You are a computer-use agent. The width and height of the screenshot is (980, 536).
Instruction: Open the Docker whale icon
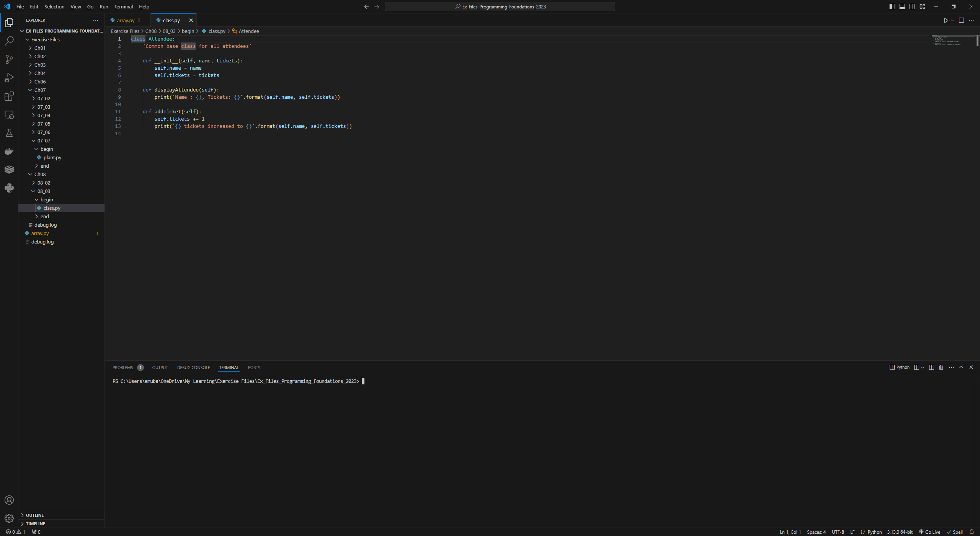9,151
